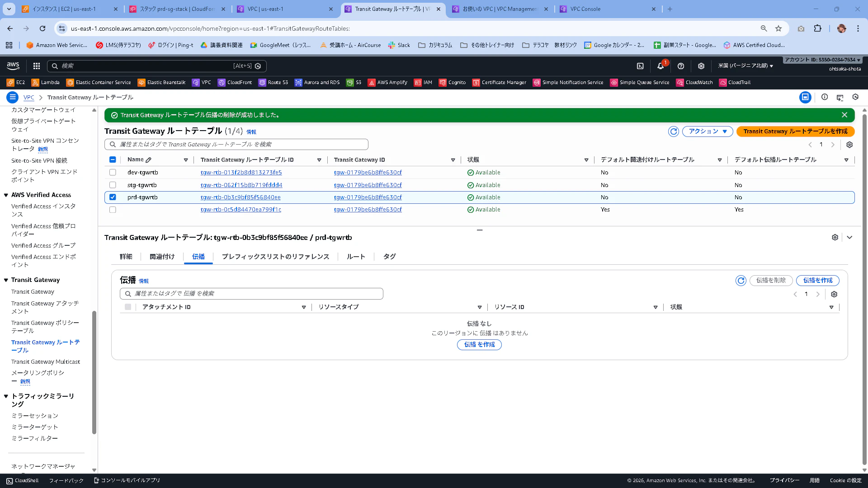Sort by Name column arrow

tap(186, 160)
